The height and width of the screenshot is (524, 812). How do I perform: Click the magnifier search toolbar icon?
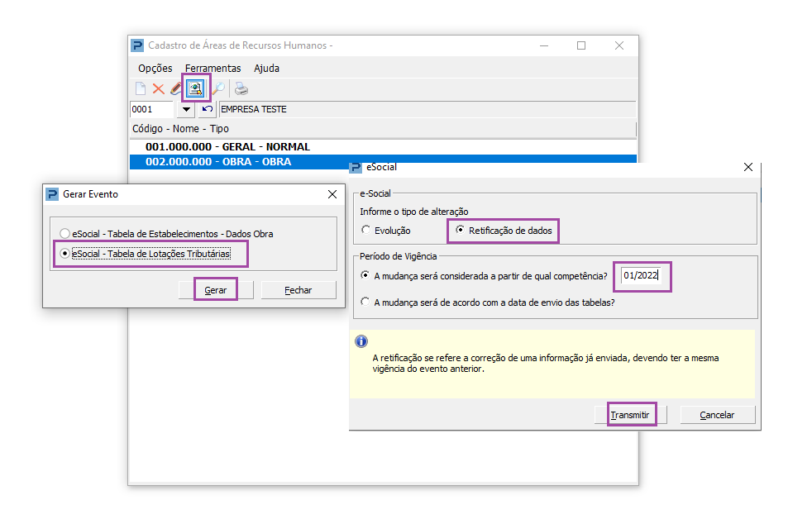coord(219,89)
